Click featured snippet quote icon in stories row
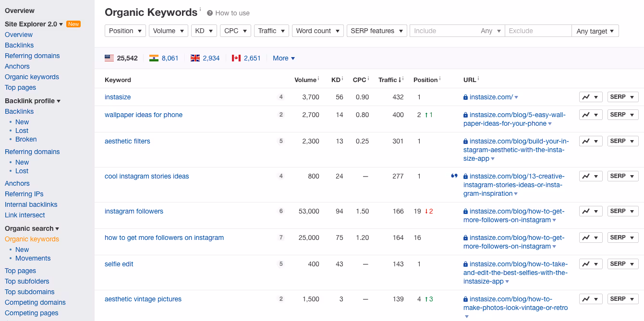Screen dimensions: 644x321 [x=454, y=176]
